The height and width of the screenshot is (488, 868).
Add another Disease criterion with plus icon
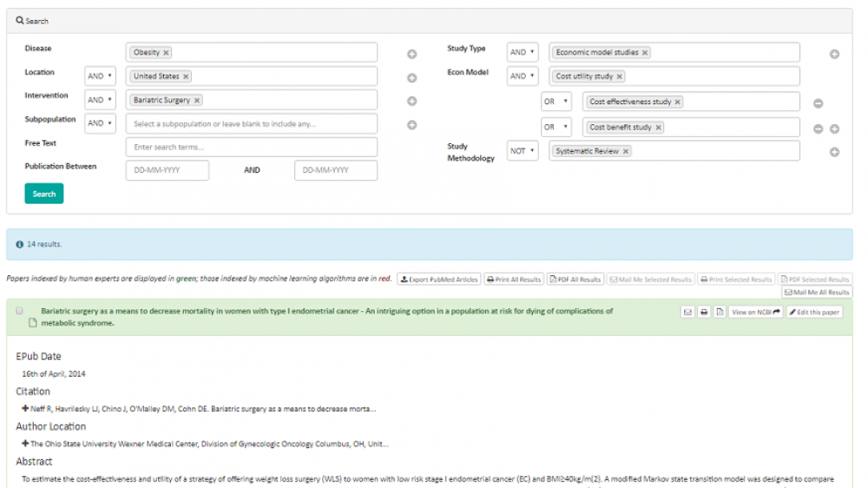pyautogui.click(x=412, y=54)
